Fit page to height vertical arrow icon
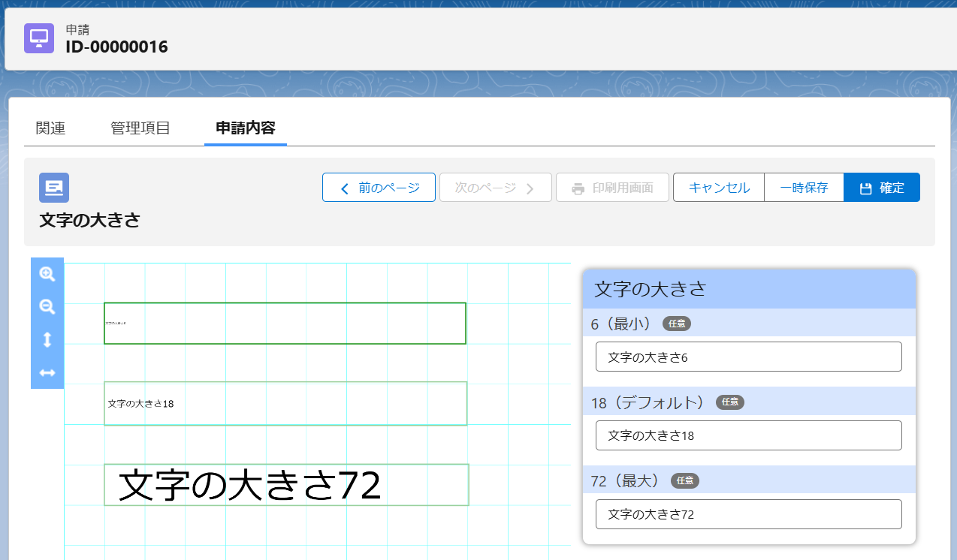Screen dimensions: 957x560 (47, 340)
